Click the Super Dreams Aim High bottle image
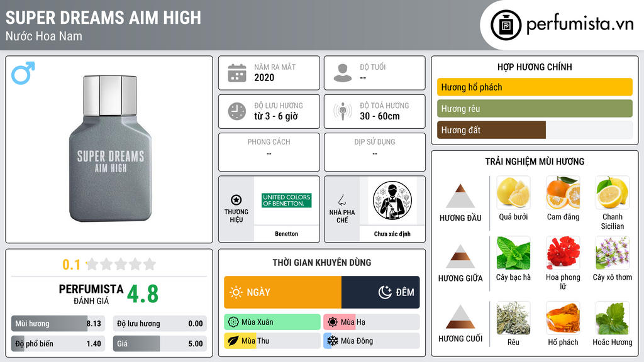Screen dimensions: 644x362 pos(110,148)
